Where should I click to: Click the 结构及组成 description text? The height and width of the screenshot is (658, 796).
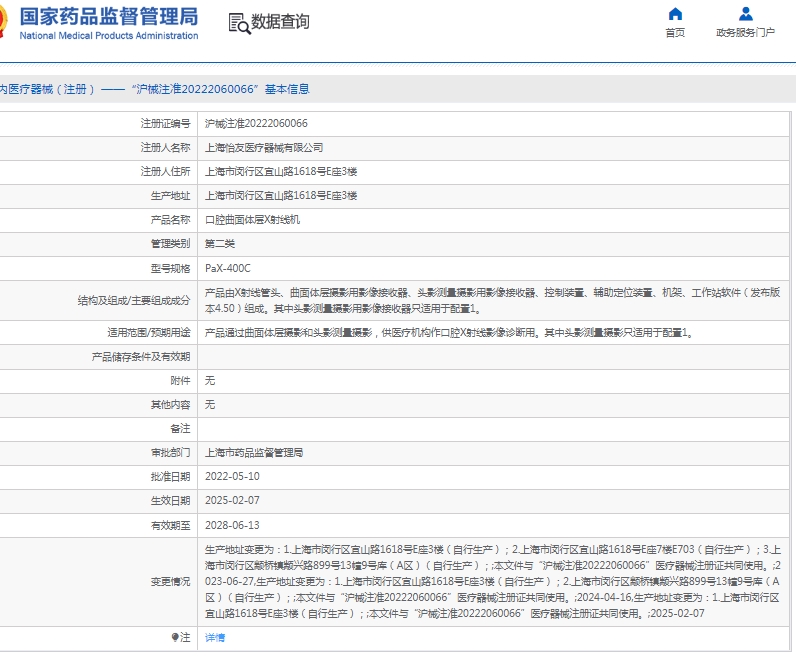pos(492,301)
